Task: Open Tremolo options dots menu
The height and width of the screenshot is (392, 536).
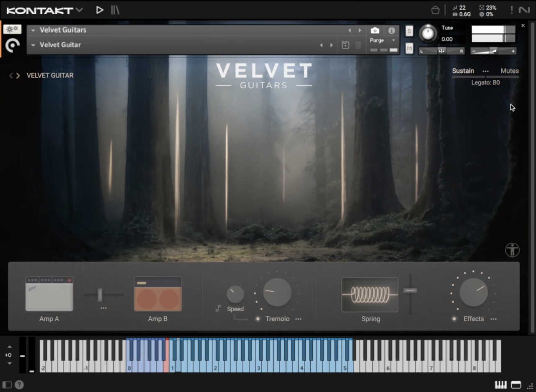Action: click(x=298, y=319)
